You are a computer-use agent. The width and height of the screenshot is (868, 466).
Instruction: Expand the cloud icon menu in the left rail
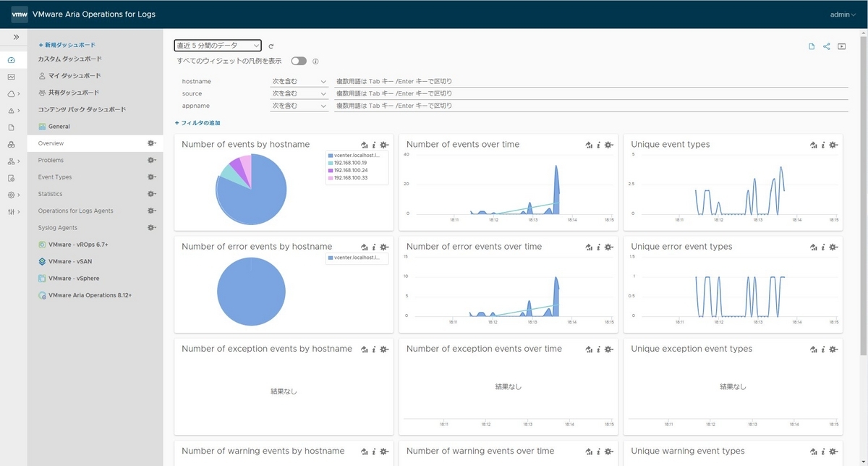click(x=12, y=93)
